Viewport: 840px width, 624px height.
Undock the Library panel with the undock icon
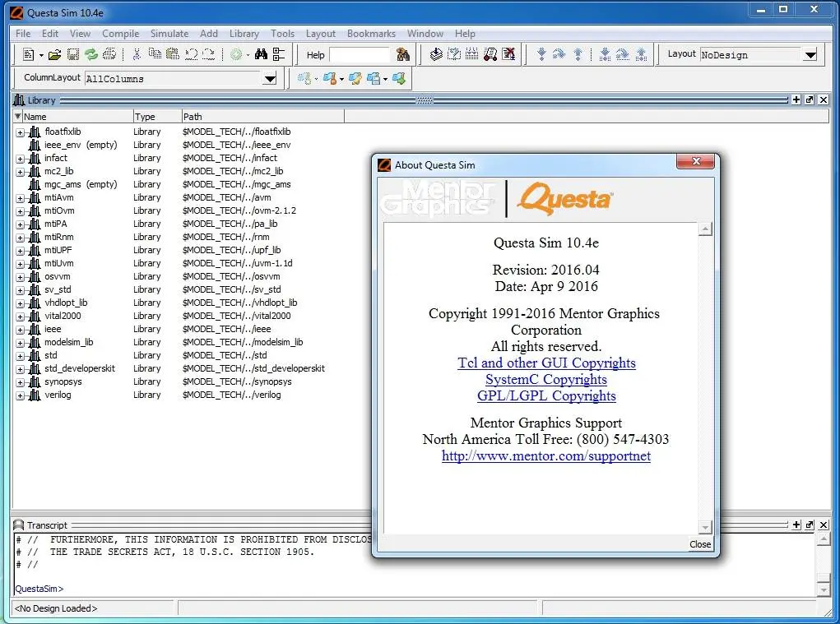810,99
